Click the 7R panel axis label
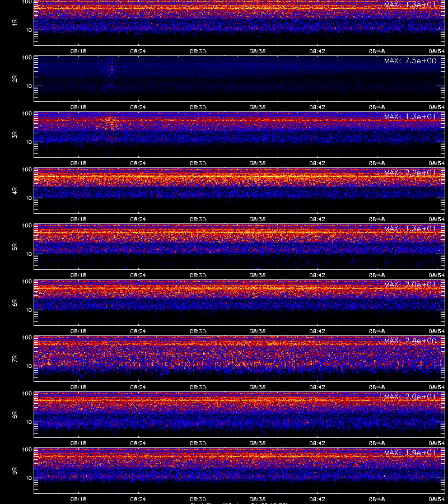 (x=15, y=359)
